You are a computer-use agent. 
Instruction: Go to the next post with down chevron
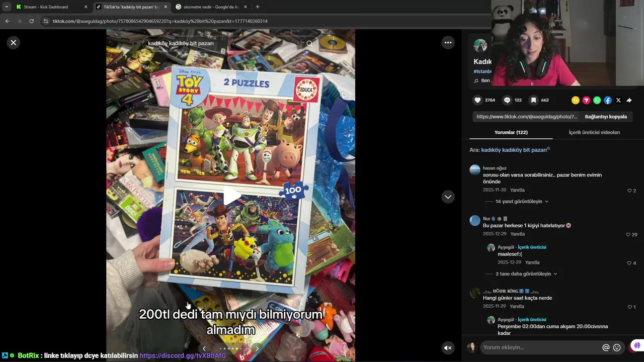click(x=448, y=197)
